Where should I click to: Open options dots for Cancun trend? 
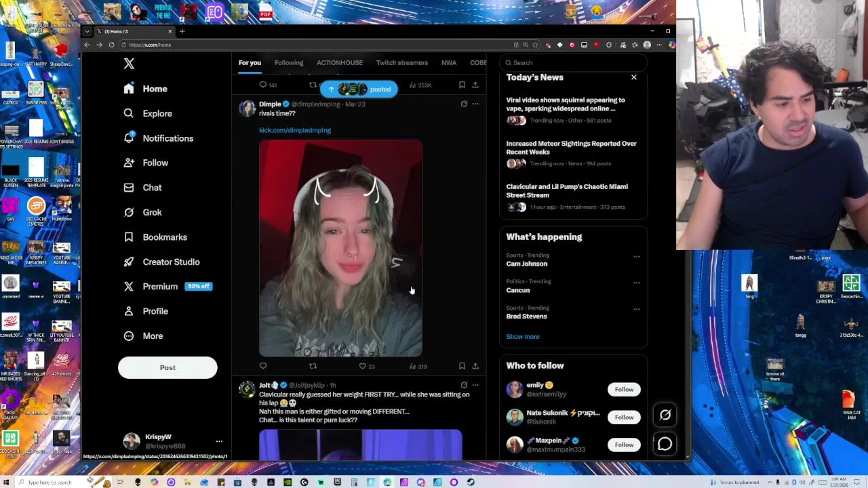(x=637, y=283)
